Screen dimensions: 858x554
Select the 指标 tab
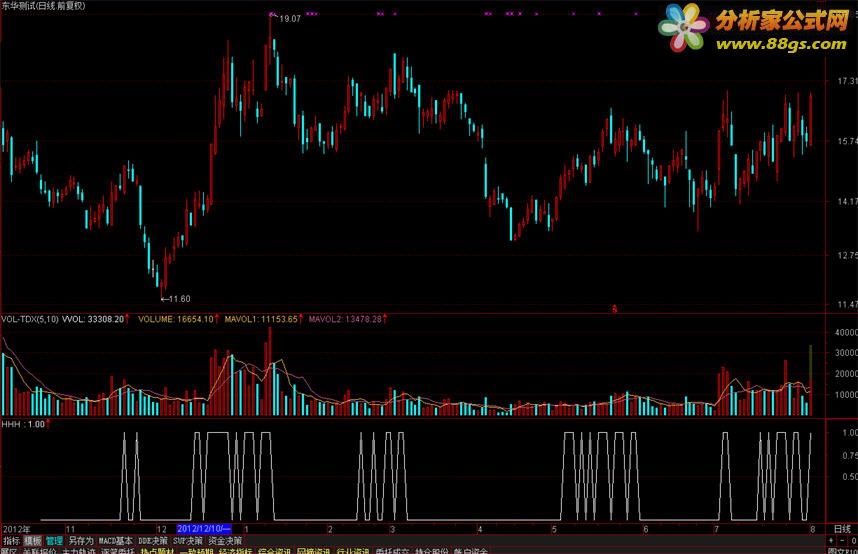(11, 541)
